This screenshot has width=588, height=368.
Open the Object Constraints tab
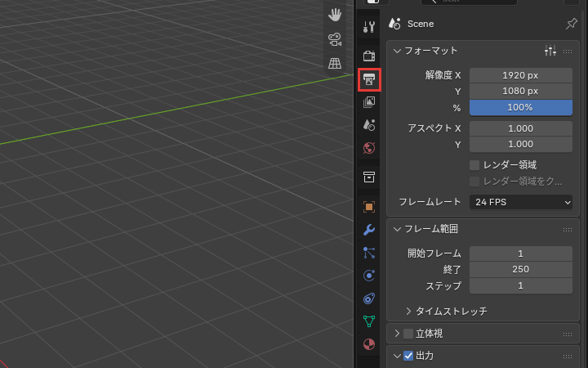[x=369, y=298]
